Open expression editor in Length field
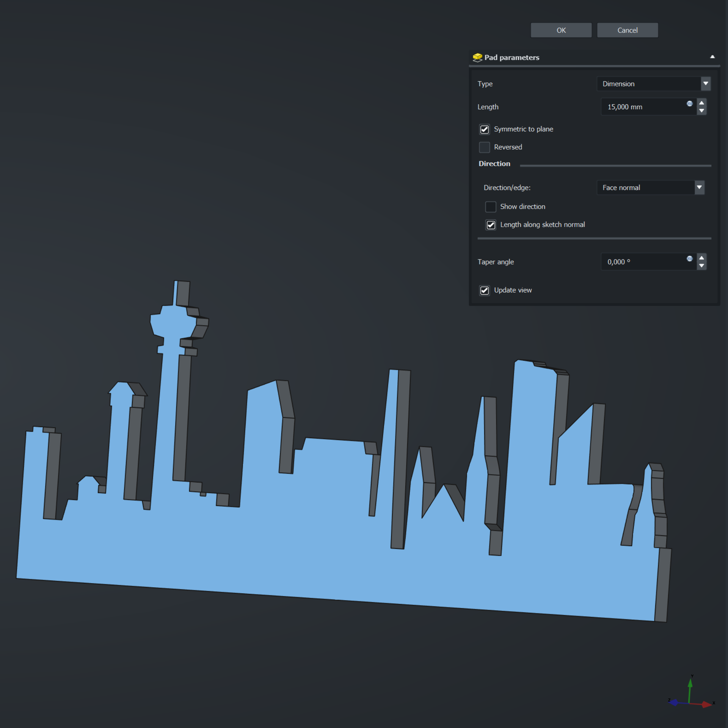This screenshot has height=728, width=728. tap(689, 104)
